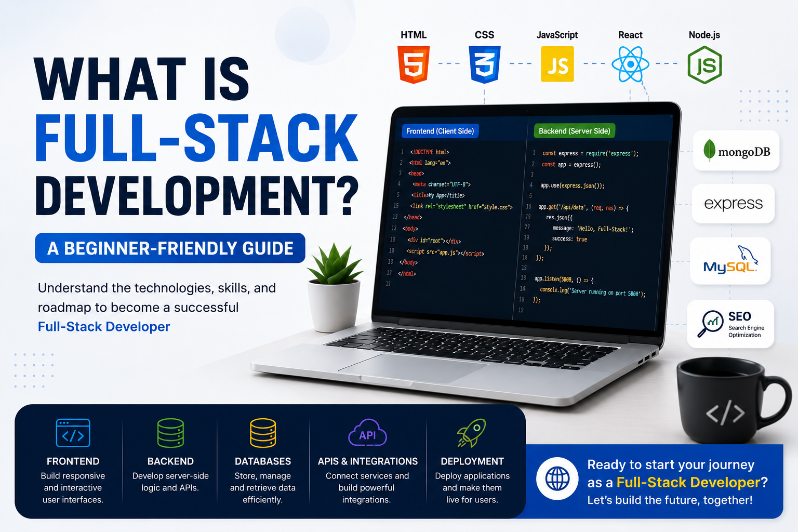Screen dimensions: 798x532
Task: Click the Full-Stack Developer blue link text
Action: [x=104, y=326]
